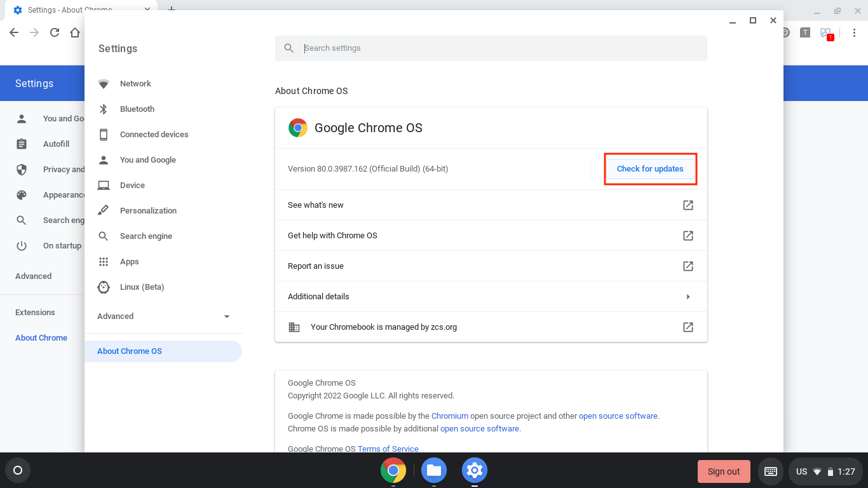This screenshot has width=868, height=488.
Task: Open Chrome three-dot menu
Action: click(854, 32)
